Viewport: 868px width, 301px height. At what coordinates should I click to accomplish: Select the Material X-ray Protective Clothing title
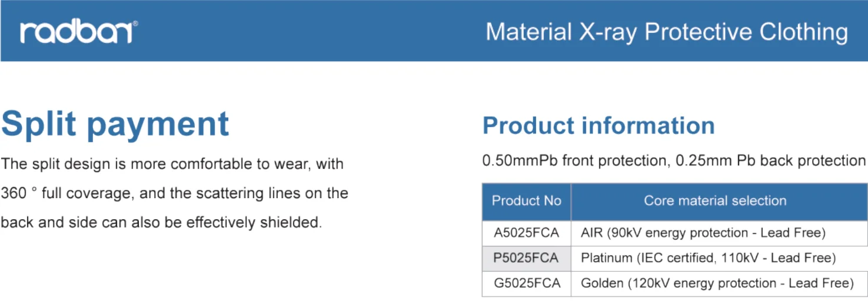[667, 32]
